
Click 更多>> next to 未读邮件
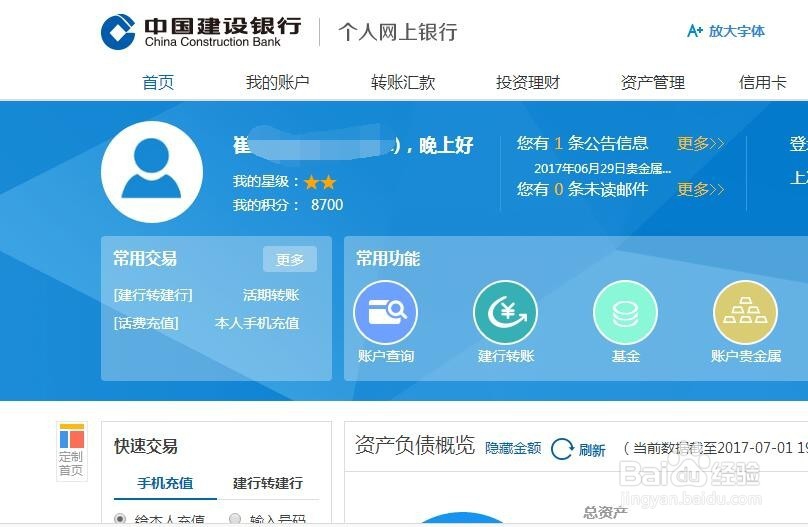pyautogui.click(x=701, y=190)
